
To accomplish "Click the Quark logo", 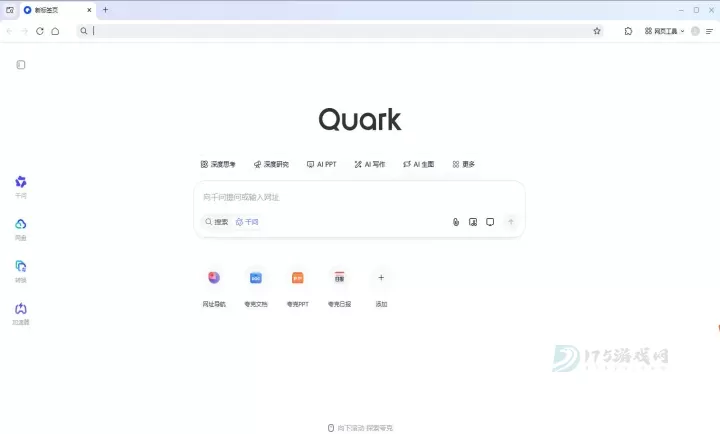I will click(360, 119).
